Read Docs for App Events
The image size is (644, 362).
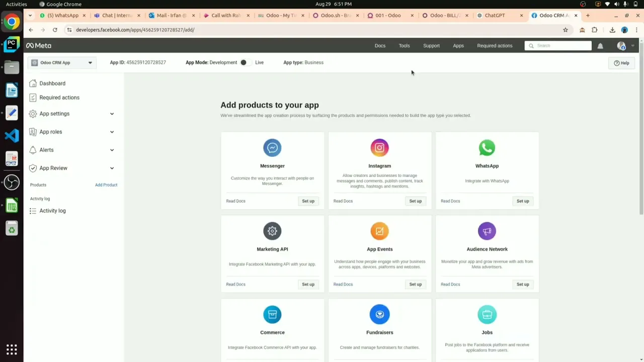click(343, 285)
